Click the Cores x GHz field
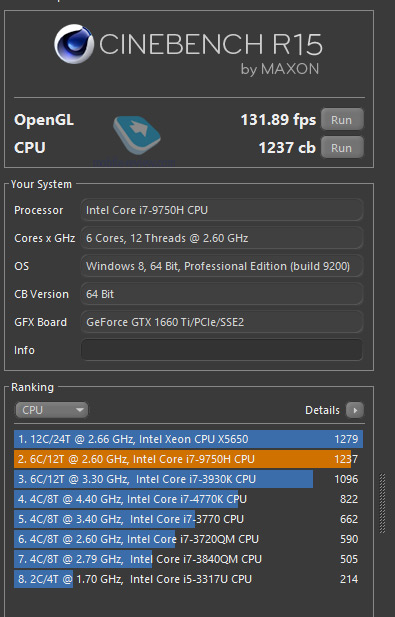Viewport: 395px width, 617px height. [x=222, y=238]
